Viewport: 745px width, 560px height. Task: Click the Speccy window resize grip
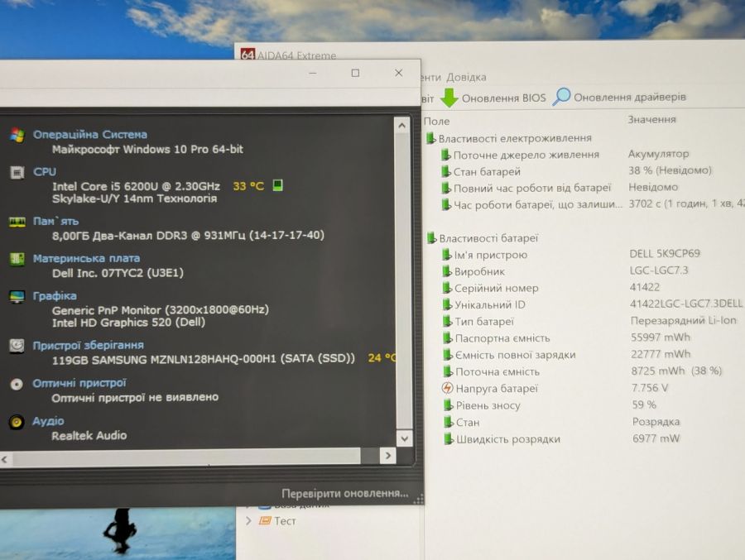point(419,500)
